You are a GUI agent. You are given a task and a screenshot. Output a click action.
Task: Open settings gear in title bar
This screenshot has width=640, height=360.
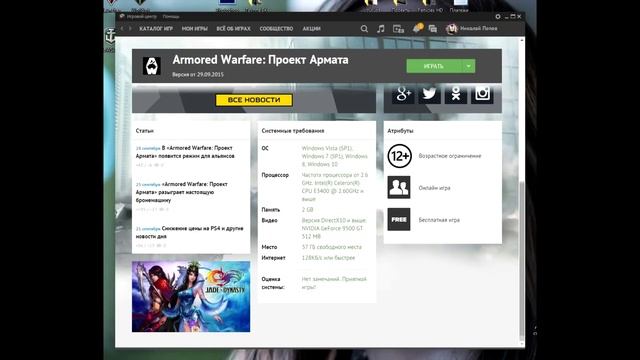coord(498,17)
